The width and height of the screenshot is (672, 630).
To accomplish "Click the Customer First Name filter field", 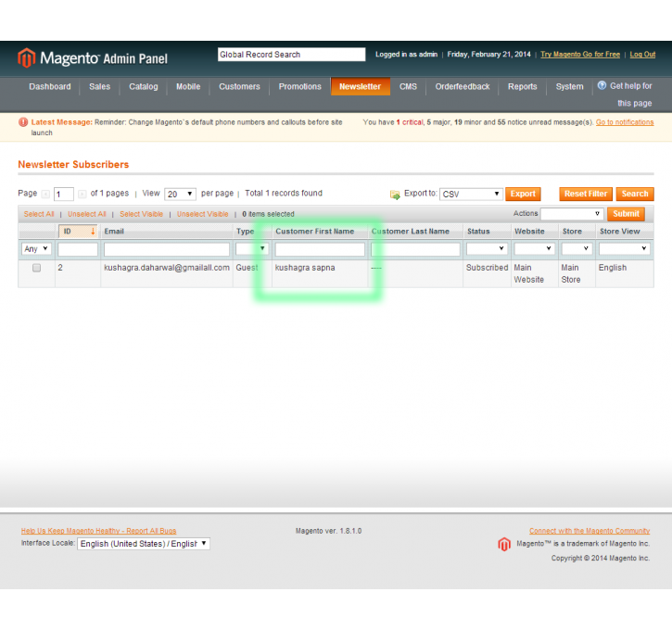I will (320, 249).
